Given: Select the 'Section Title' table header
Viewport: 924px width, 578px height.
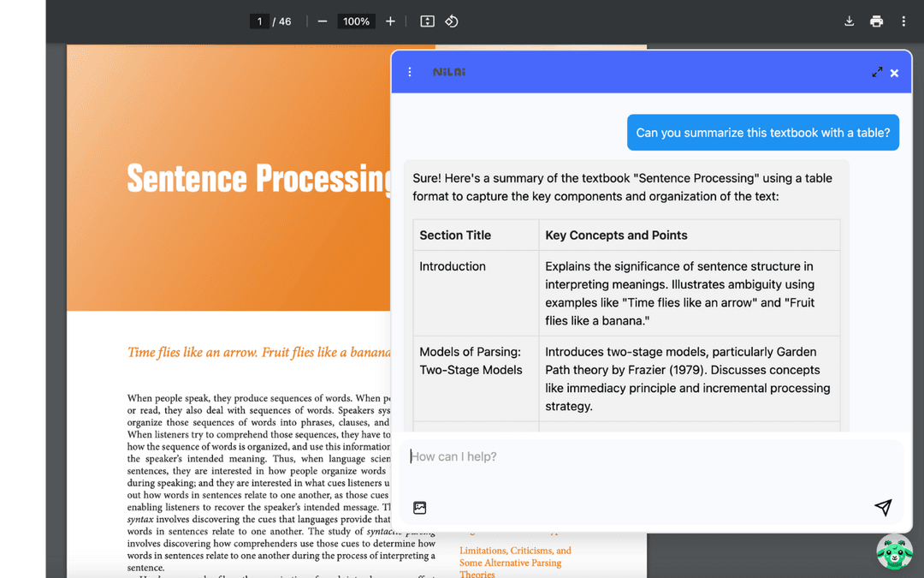Looking at the screenshot, I should pyautogui.click(x=455, y=235).
